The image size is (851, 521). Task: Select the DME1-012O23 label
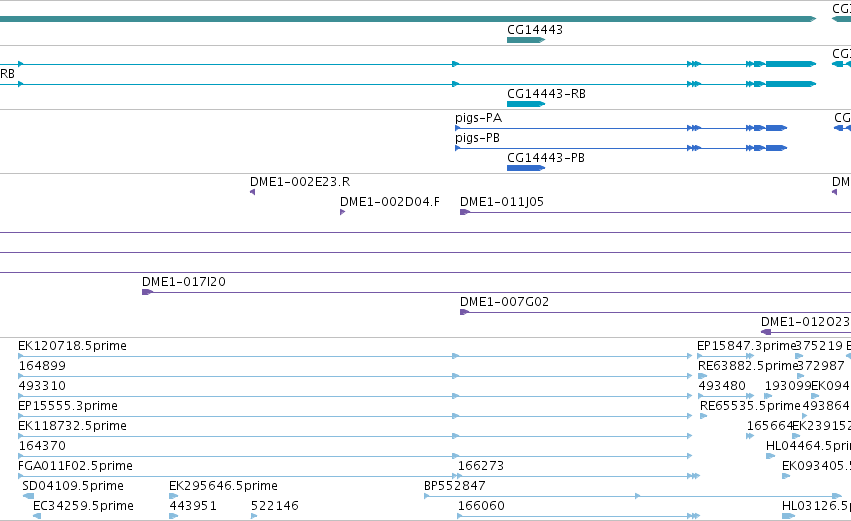click(x=805, y=322)
